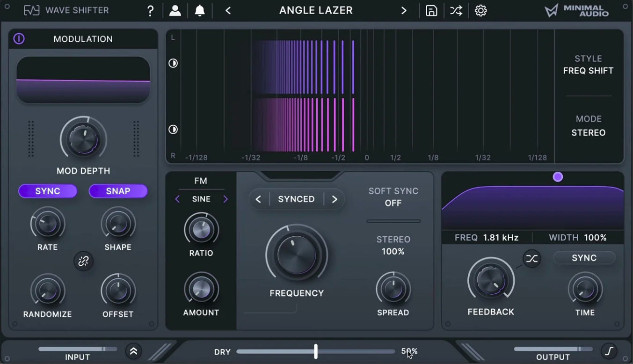Click the FM RATIO knob

point(201,230)
